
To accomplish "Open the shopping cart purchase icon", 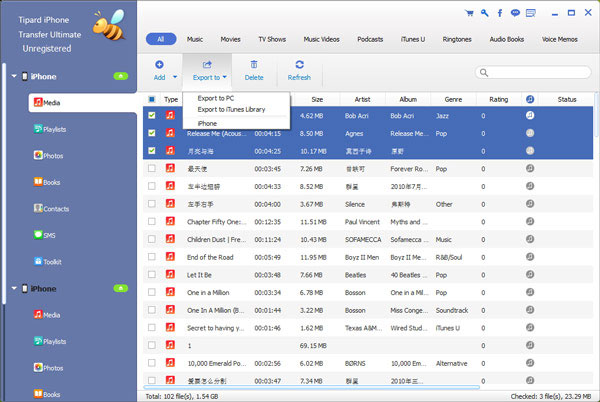I will tap(469, 13).
